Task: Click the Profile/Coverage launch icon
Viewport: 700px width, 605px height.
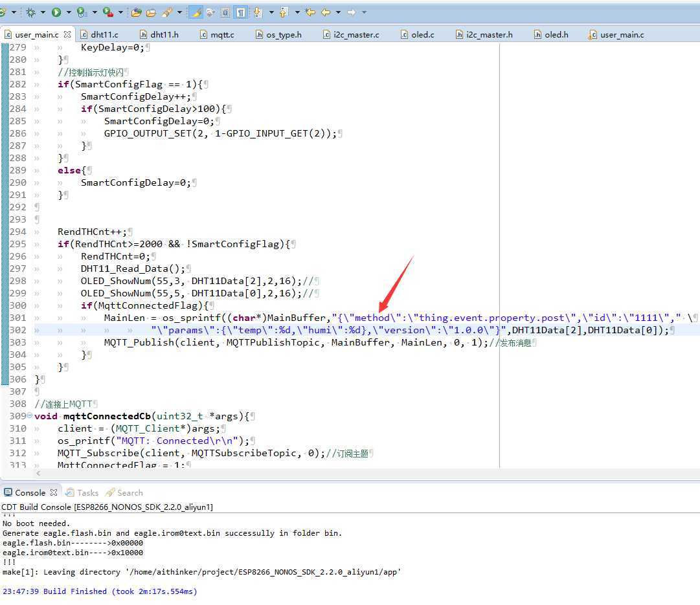Action: click(x=82, y=12)
